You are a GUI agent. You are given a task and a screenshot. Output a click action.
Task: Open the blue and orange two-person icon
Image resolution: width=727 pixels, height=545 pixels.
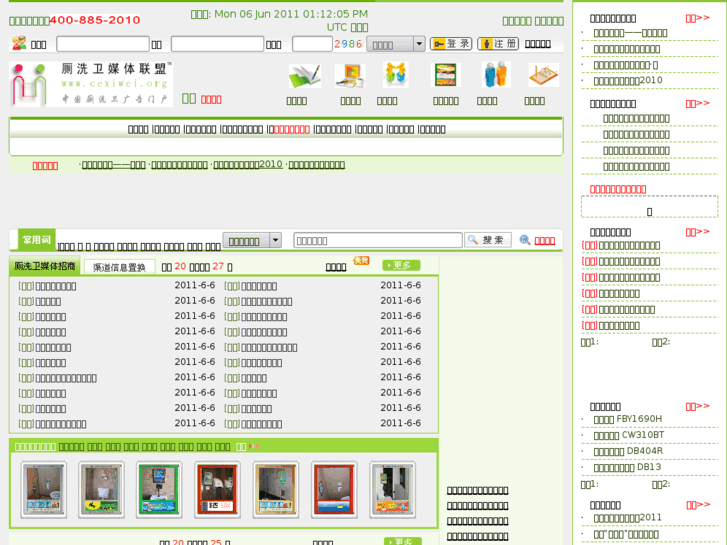pos(493,75)
